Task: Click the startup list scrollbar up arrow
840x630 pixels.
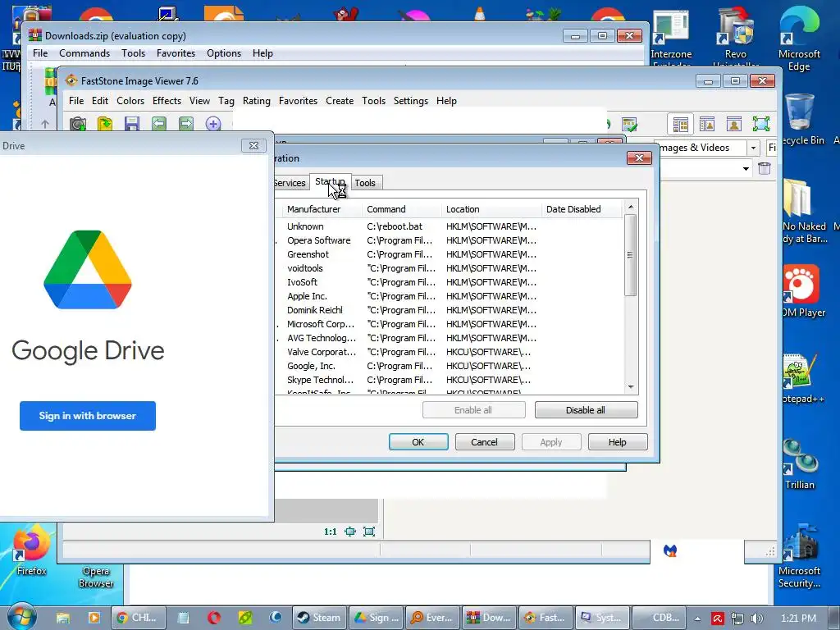Action: [x=631, y=207]
